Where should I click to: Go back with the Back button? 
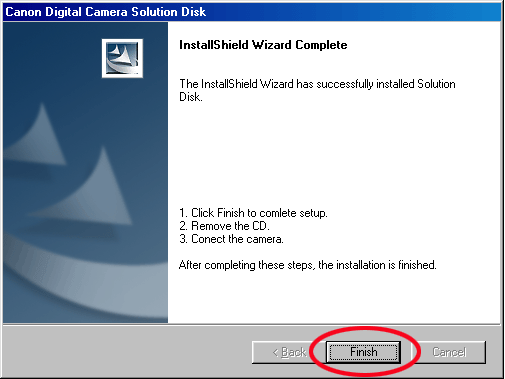[x=289, y=352]
